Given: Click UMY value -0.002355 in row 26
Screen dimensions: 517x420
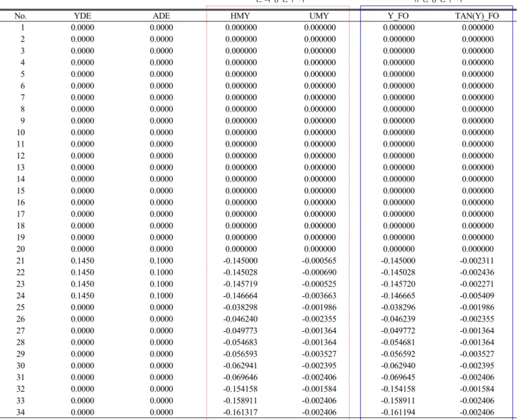Looking at the screenshot, I should 319,319.
